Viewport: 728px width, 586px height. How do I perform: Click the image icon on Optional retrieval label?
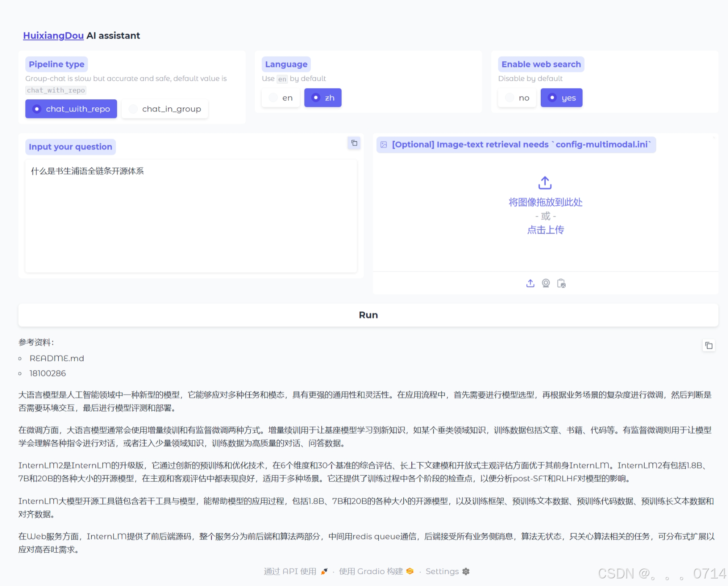[x=383, y=144]
